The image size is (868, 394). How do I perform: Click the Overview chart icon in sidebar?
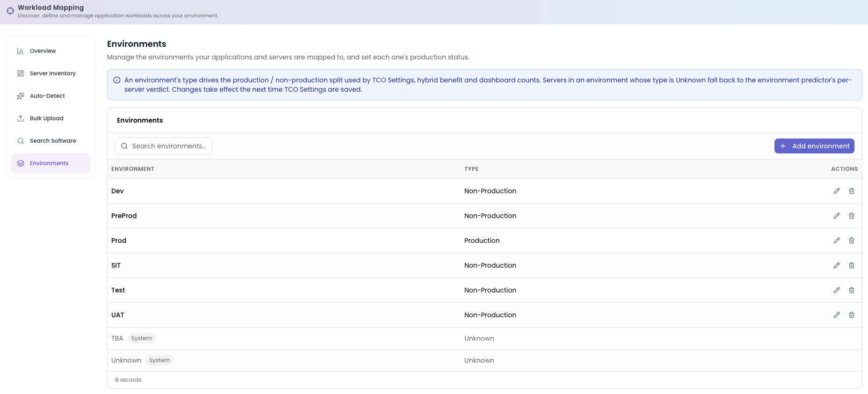tap(21, 51)
